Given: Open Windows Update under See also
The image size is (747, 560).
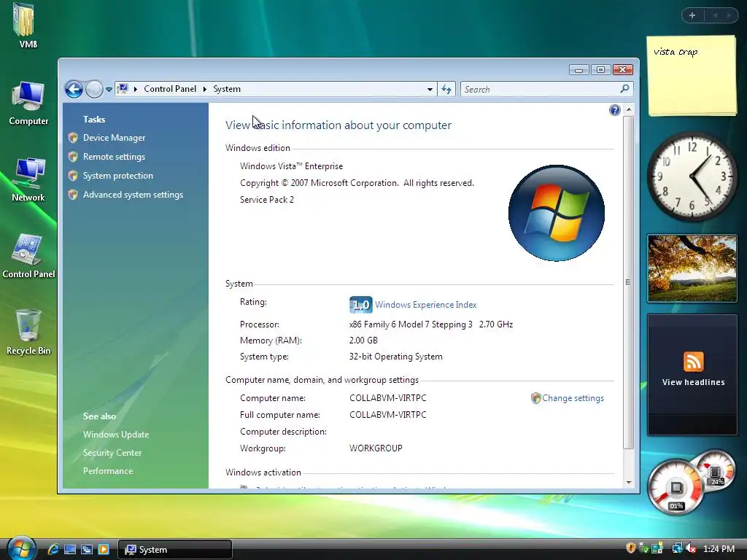Looking at the screenshot, I should pyautogui.click(x=116, y=435).
